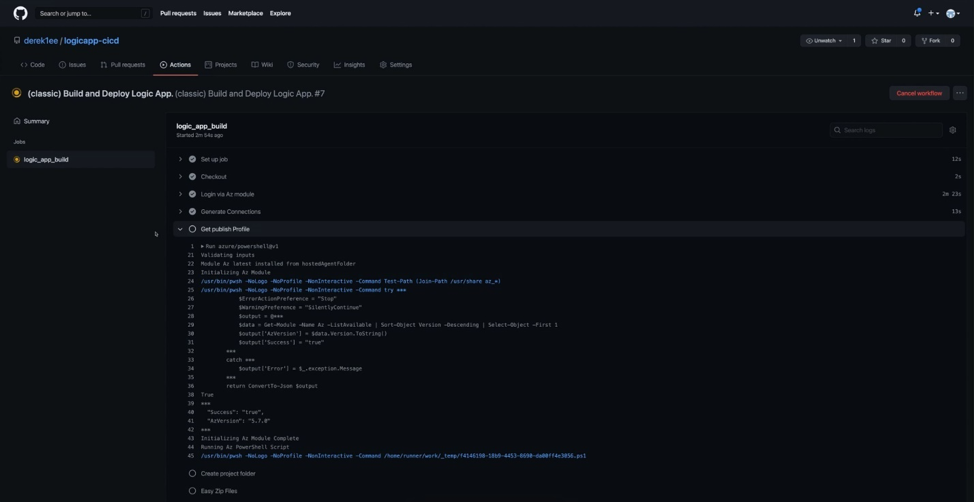Fork the repository
Screen dimensions: 974x502
coord(931,40)
